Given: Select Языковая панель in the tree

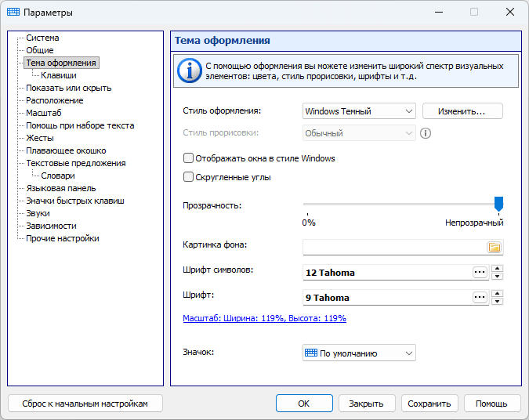Looking at the screenshot, I should tap(60, 188).
